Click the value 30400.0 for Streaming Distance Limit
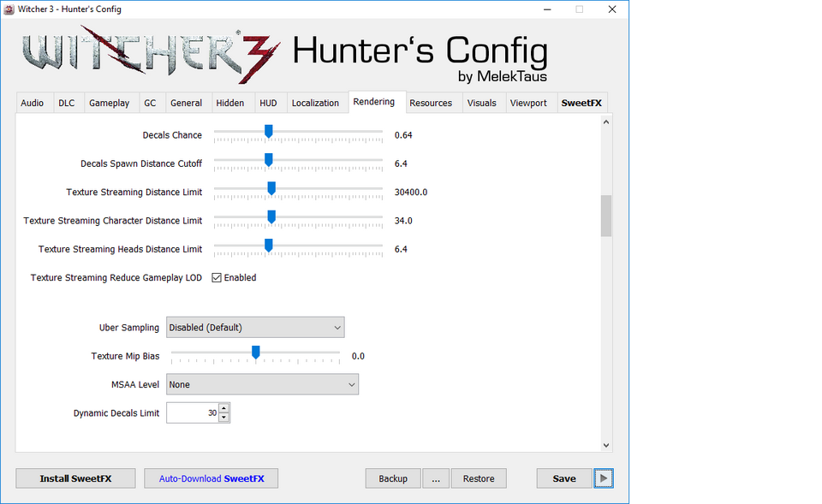The height and width of the screenshot is (504, 822). 411,193
